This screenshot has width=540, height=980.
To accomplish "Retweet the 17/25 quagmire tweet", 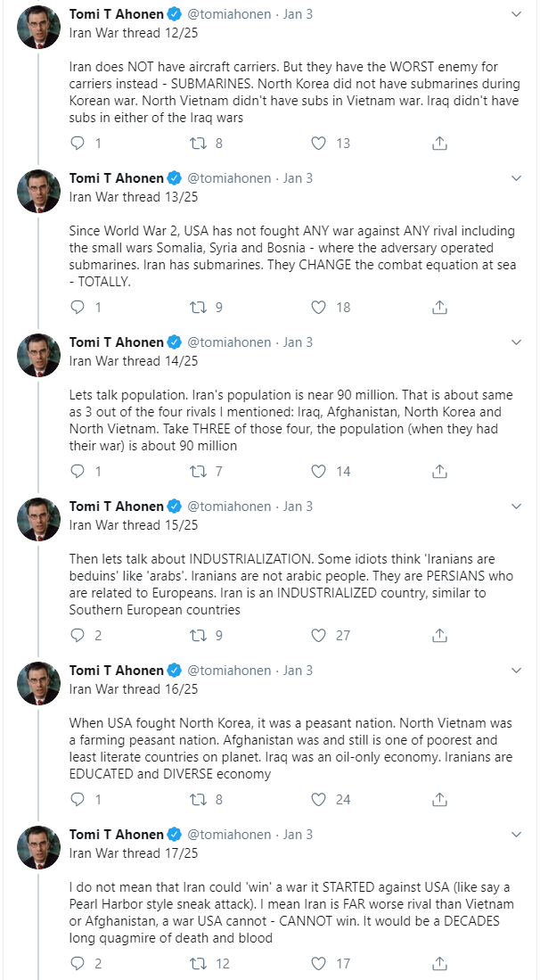I will [197, 963].
